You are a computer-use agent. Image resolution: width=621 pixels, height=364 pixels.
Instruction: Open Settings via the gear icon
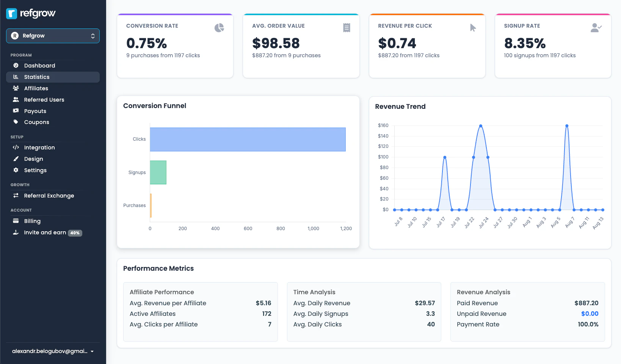tap(16, 170)
